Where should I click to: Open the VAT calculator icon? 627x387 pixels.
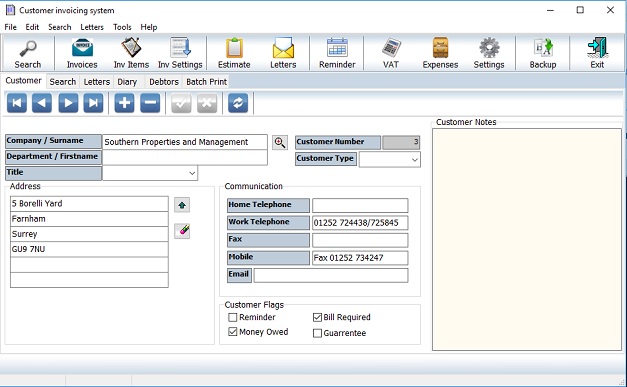391,54
